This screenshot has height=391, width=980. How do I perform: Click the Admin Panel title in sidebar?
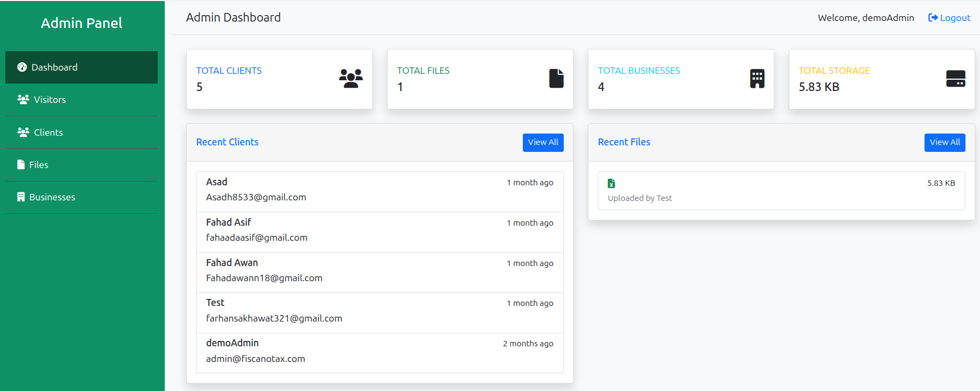[x=82, y=23]
